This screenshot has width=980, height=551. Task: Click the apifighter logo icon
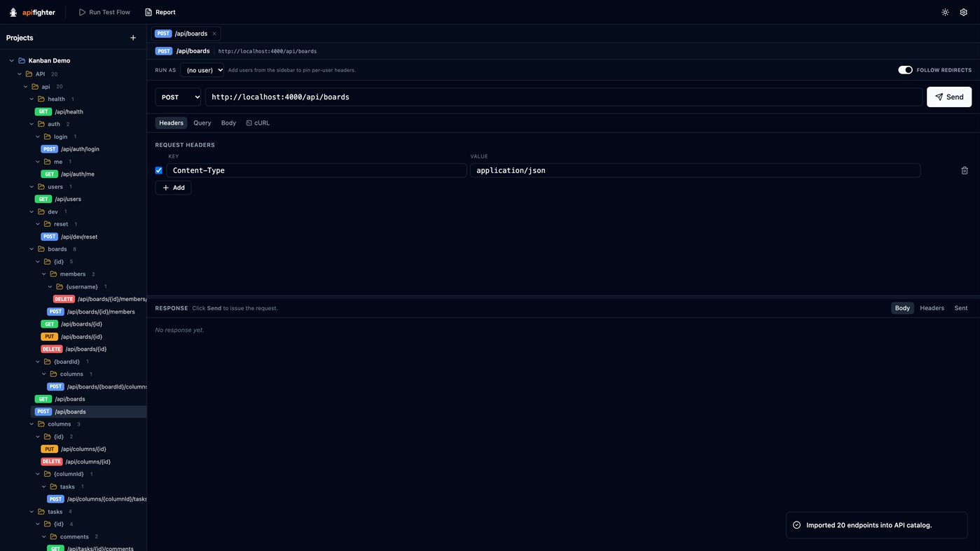click(x=13, y=12)
